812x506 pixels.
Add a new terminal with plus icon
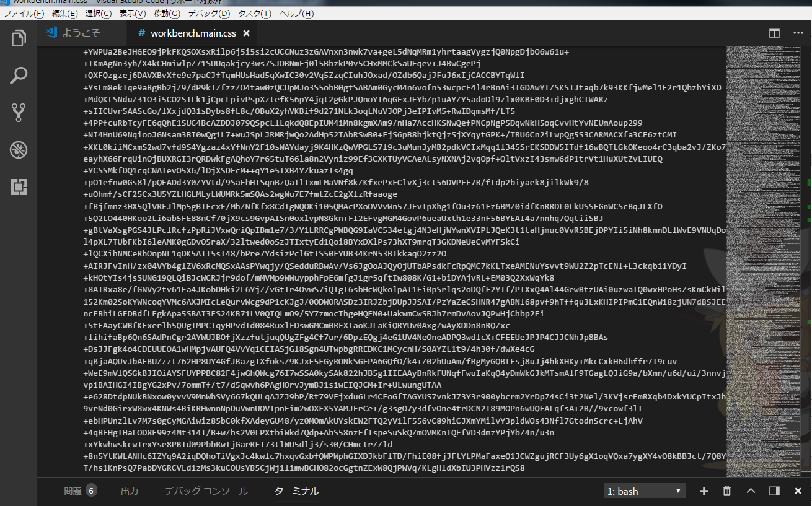click(x=704, y=491)
